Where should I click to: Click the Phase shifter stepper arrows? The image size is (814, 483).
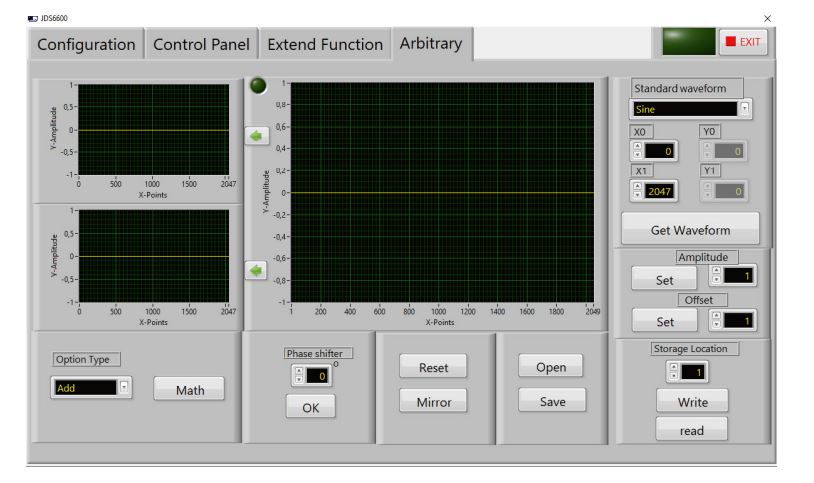pyautogui.click(x=298, y=376)
